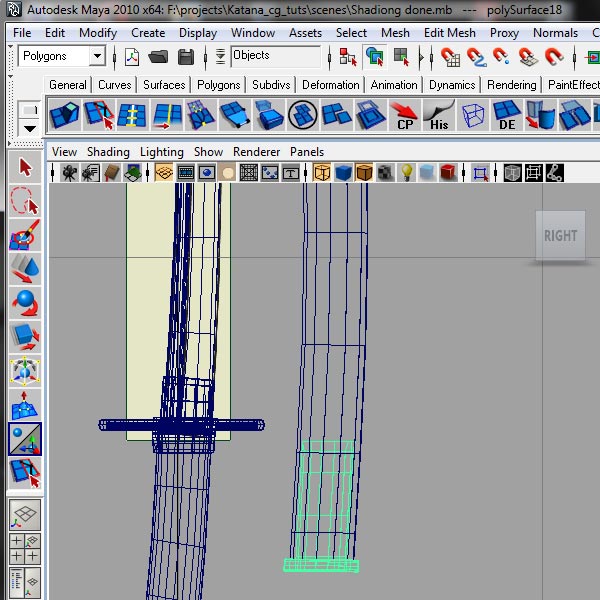Click the Offset Edge Loop shelf icon
Image resolution: width=600 pixels, height=600 pixels.
[x=167, y=115]
